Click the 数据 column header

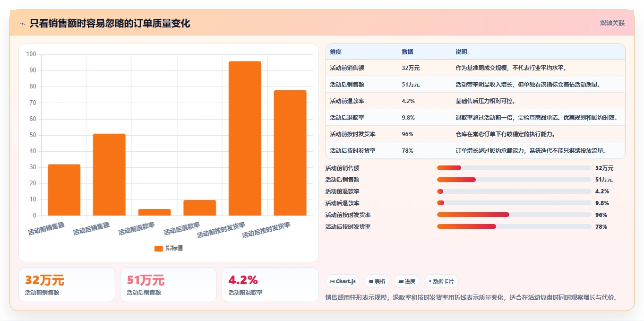pyautogui.click(x=408, y=52)
